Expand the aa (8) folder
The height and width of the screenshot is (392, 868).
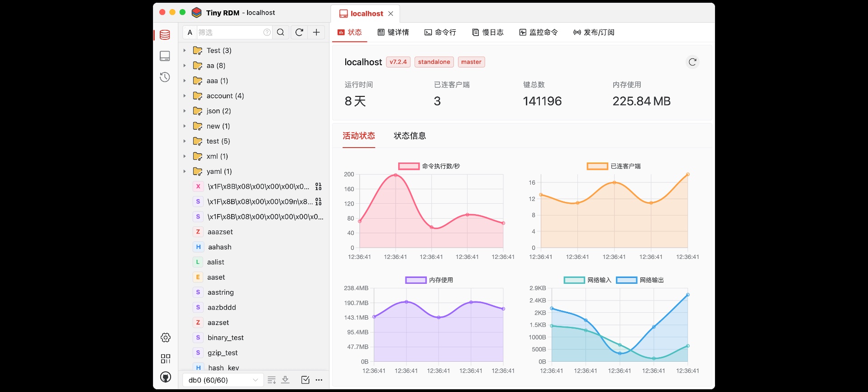click(x=185, y=66)
